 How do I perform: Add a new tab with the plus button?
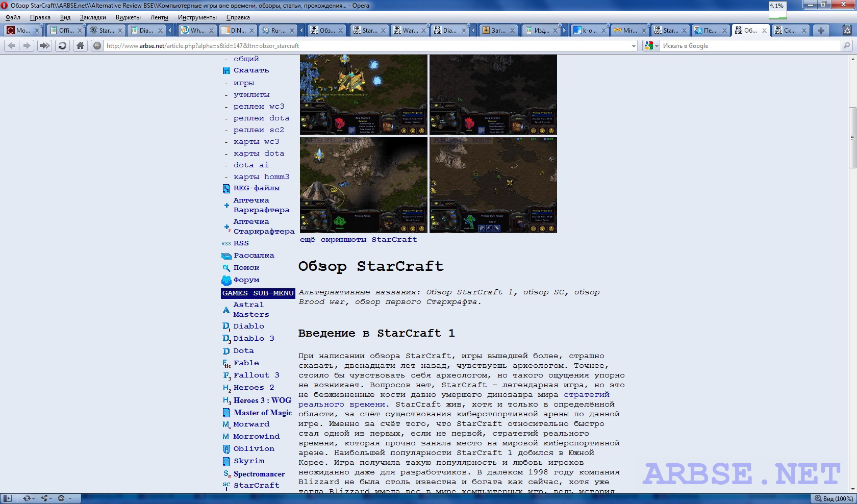click(x=821, y=31)
